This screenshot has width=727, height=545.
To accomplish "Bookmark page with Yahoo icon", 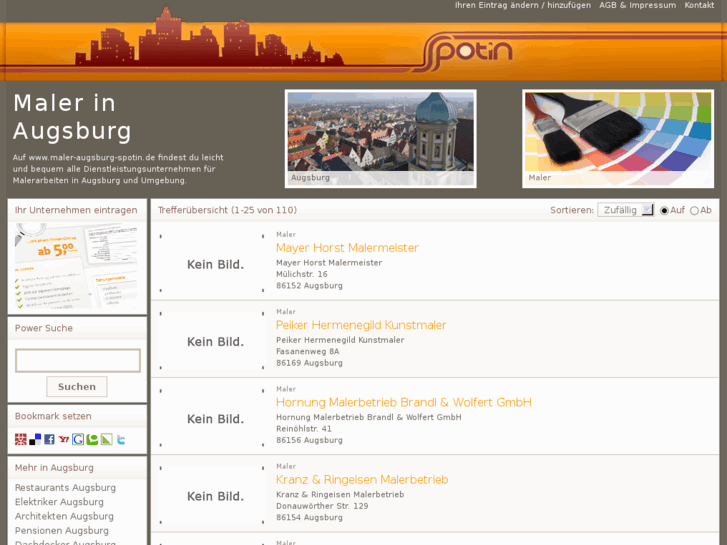I will point(64,439).
